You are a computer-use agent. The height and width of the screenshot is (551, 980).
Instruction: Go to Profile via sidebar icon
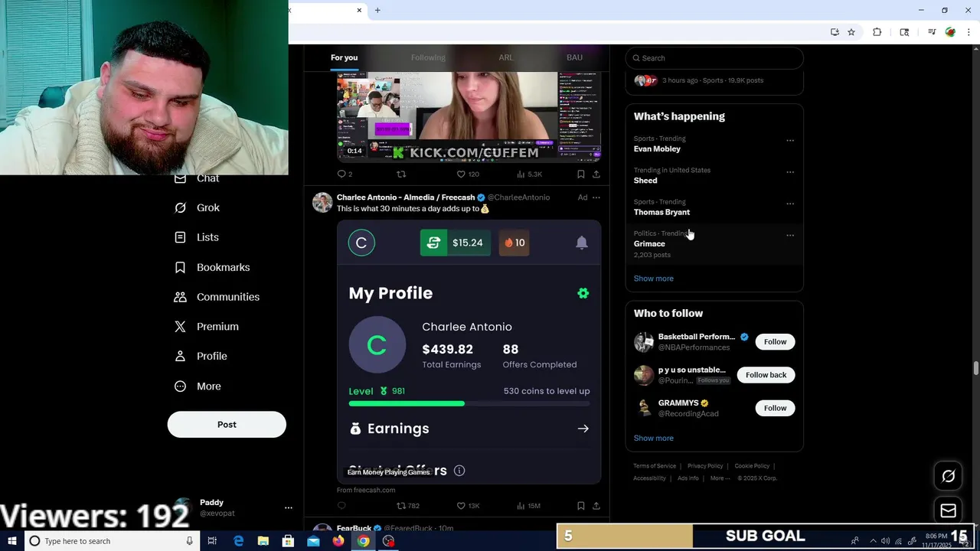(180, 357)
